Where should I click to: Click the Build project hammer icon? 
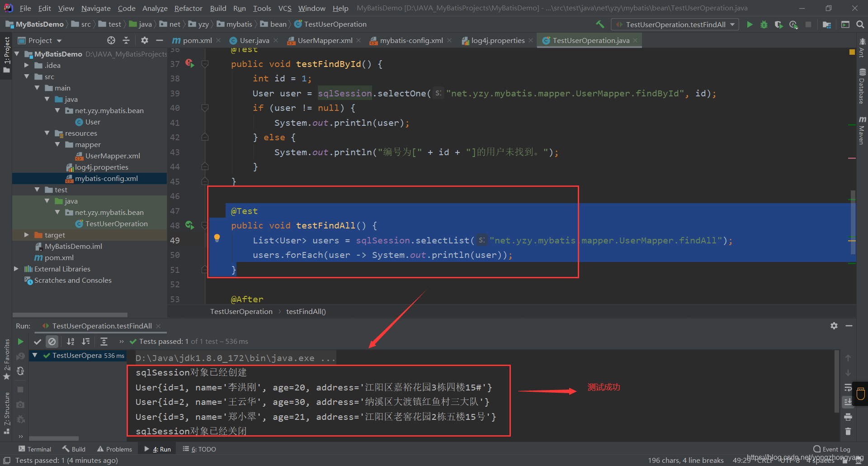point(600,24)
